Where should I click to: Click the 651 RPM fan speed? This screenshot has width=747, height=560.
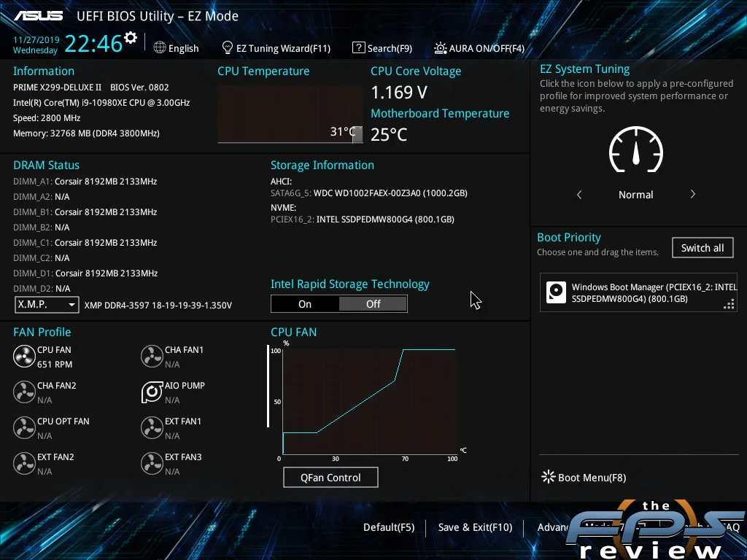[x=55, y=365]
